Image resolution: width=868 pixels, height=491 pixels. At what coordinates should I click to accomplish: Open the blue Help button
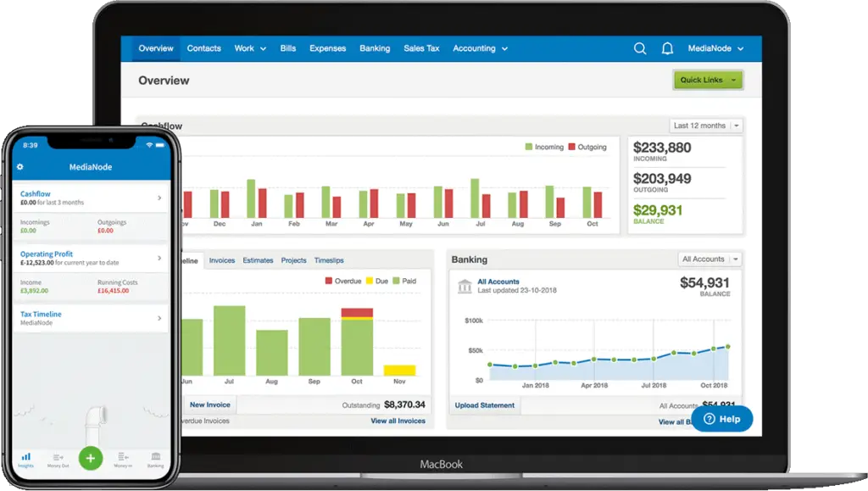(722, 419)
